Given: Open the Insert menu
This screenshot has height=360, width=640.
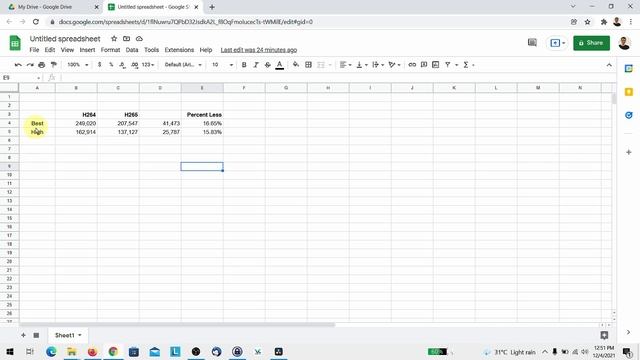Looking at the screenshot, I should pyautogui.click(x=87, y=50).
